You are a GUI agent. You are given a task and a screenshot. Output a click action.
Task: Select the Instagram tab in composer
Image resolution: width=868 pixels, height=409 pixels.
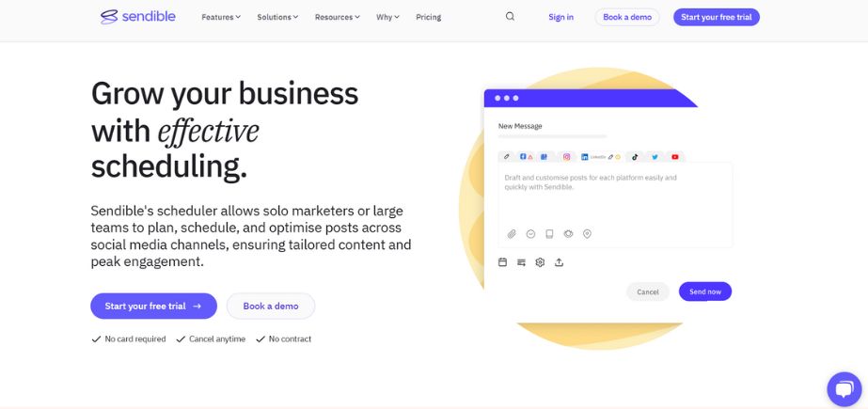pyautogui.click(x=566, y=157)
